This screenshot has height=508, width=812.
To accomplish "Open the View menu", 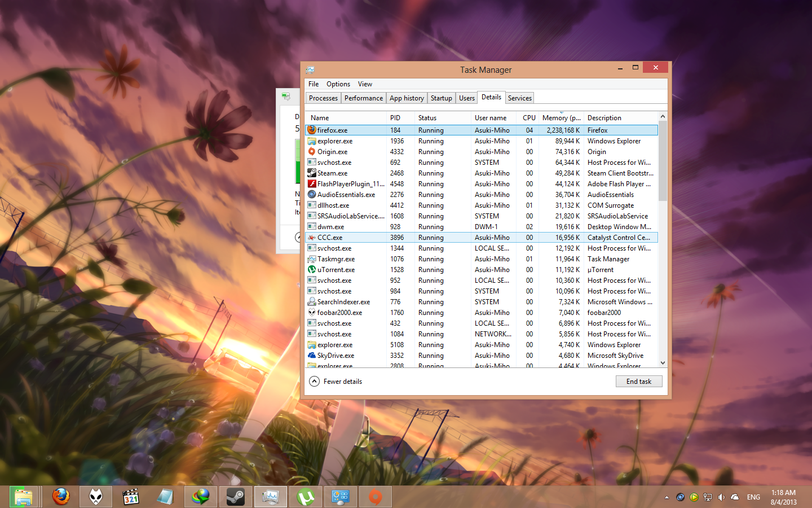I will pyautogui.click(x=365, y=84).
